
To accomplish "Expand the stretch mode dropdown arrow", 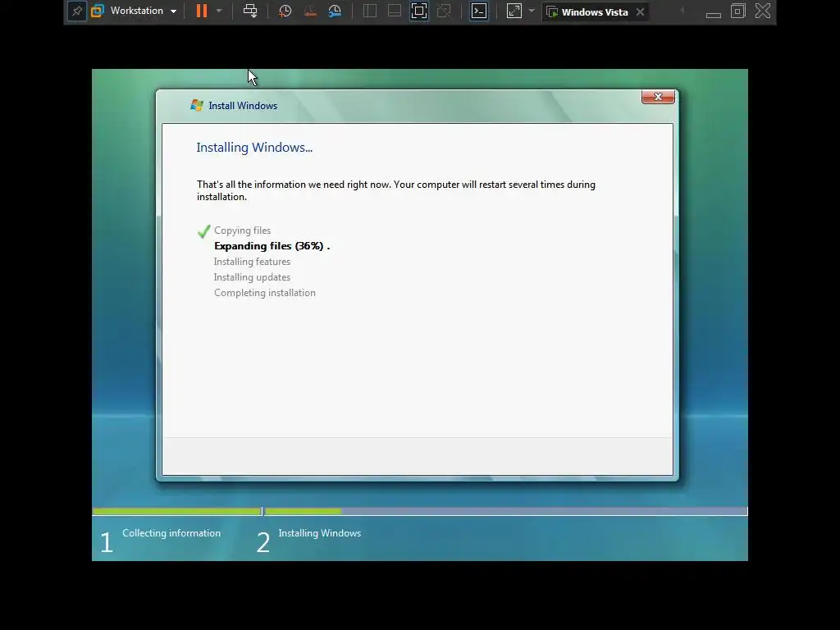I will [532, 11].
